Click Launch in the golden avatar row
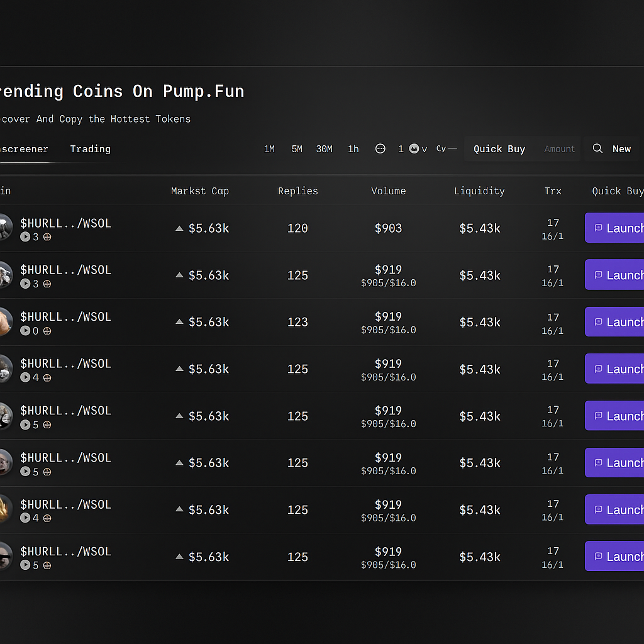The width and height of the screenshot is (644, 644). click(614, 509)
